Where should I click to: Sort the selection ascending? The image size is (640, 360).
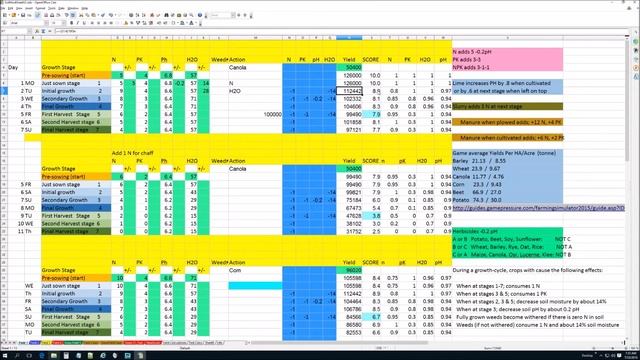(x=137, y=15)
